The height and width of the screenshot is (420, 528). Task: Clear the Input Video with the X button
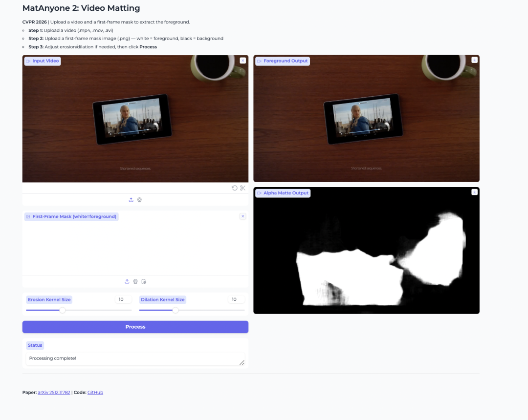point(243,61)
